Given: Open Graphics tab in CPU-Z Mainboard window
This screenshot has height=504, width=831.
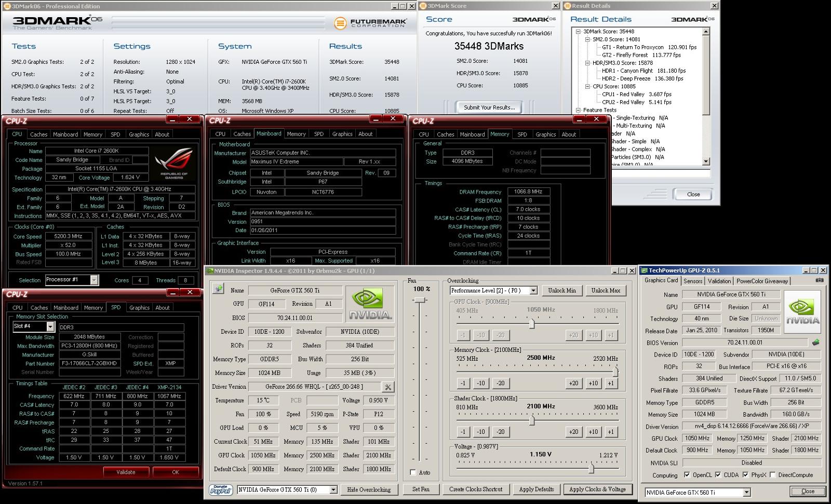Looking at the screenshot, I should click(x=342, y=134).
